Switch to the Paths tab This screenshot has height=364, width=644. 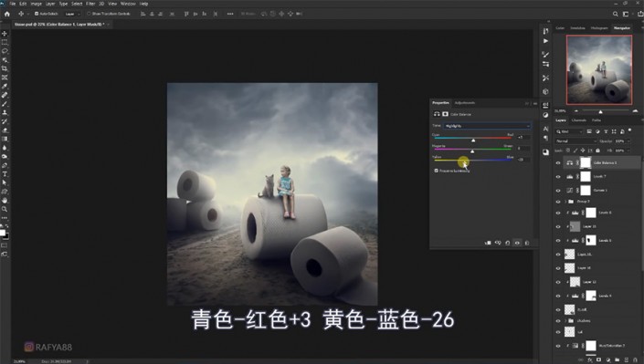(596, 120)
